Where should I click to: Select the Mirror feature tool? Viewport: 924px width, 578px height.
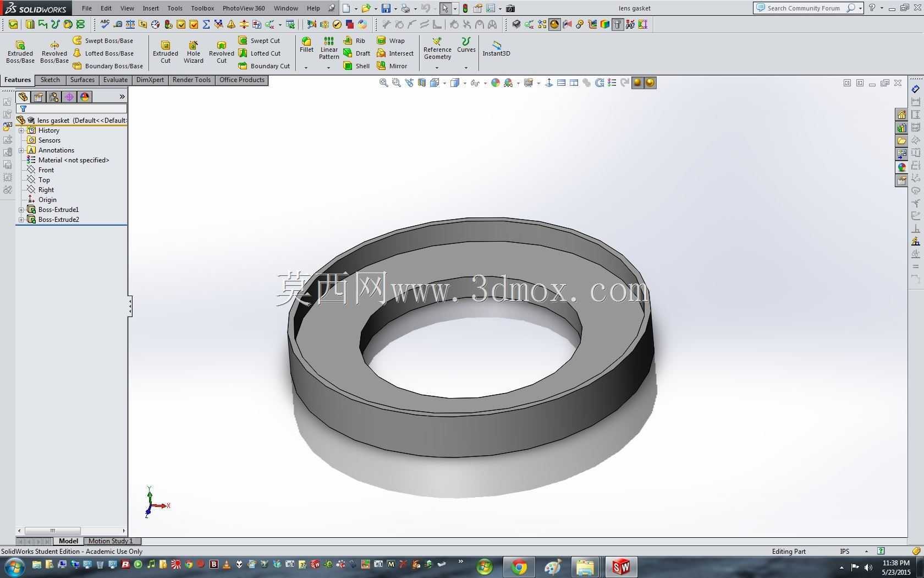392,66
